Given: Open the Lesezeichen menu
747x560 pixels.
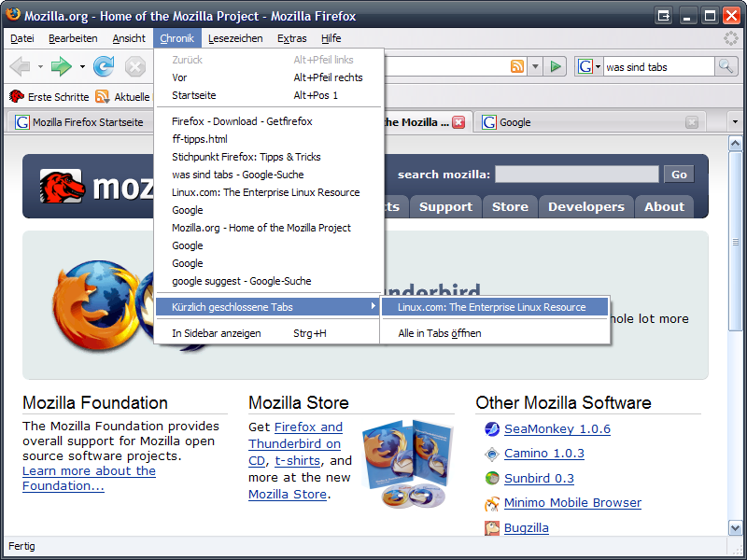Looking at the screenshot, I should click(x=235, y=38).
